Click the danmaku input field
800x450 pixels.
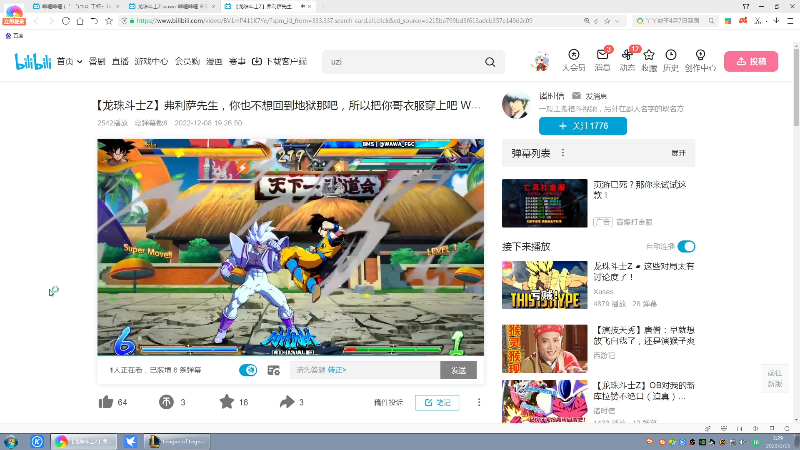pyautogui.click(x=365, y=370)
